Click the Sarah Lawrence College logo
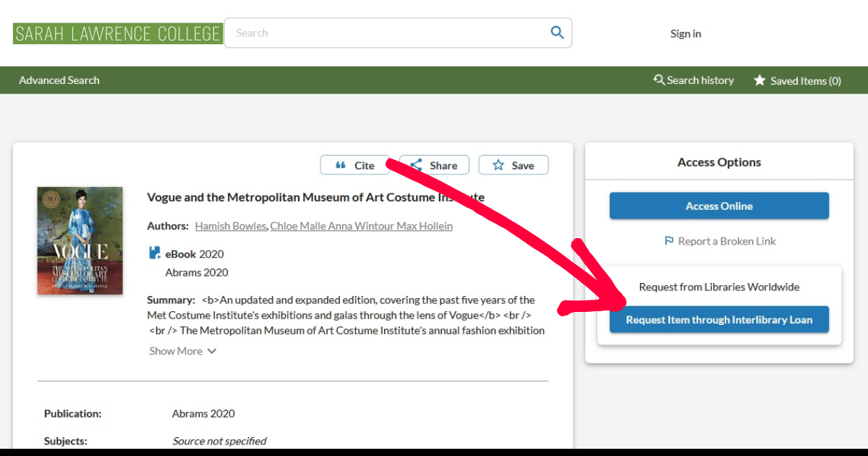The width and height of the screenshot is (868, 456). pyautogui.click(x=117, y=33)
